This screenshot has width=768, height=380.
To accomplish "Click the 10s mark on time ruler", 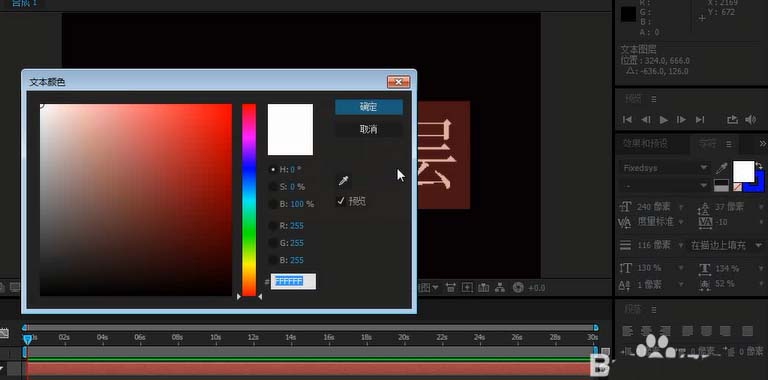I will [x=216, y=337].
